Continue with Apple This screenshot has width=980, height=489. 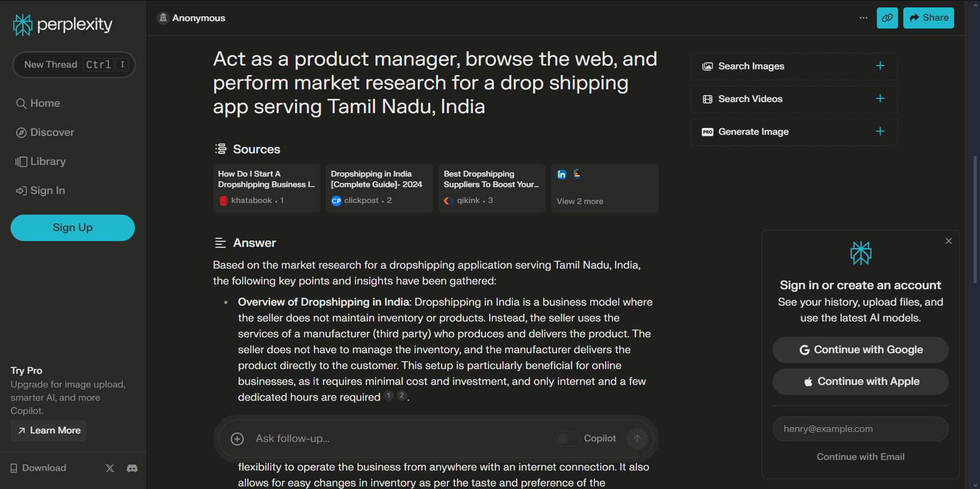tap(860, 382)
